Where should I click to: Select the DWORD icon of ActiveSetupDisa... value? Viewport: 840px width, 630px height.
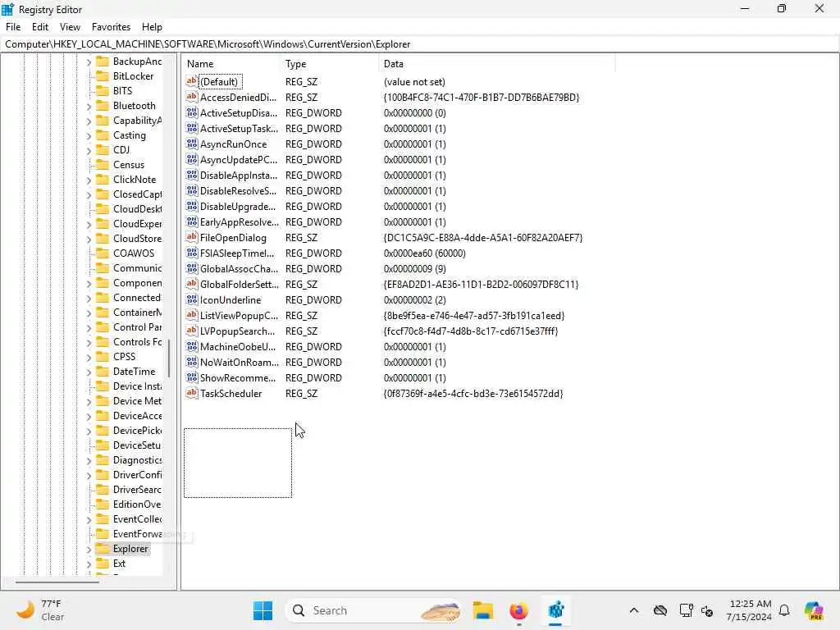coord(192,112)
